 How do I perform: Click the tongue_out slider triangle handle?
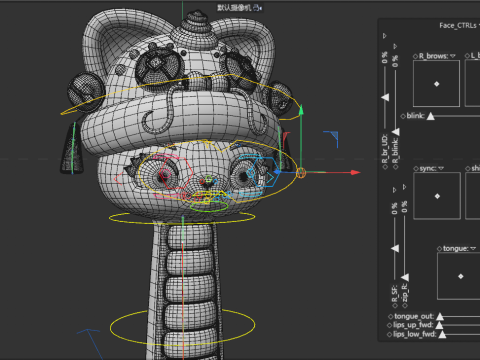coord(440,316)
